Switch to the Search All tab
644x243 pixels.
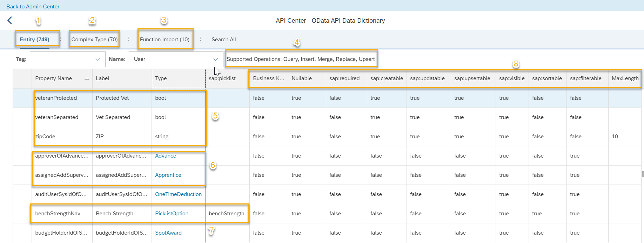click(x=224, y=40)
